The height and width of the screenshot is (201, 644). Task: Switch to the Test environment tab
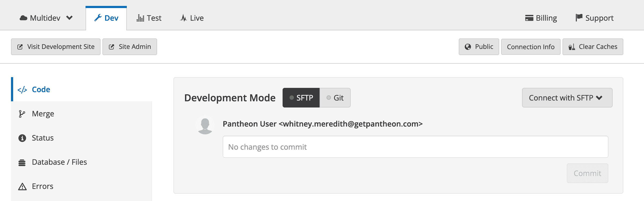(149, 17)
